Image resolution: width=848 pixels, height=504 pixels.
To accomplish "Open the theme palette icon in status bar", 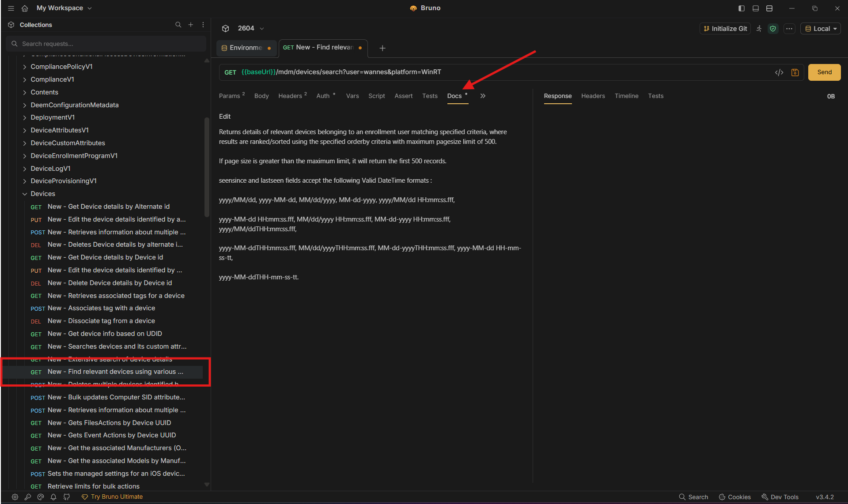I will [41, 497].
